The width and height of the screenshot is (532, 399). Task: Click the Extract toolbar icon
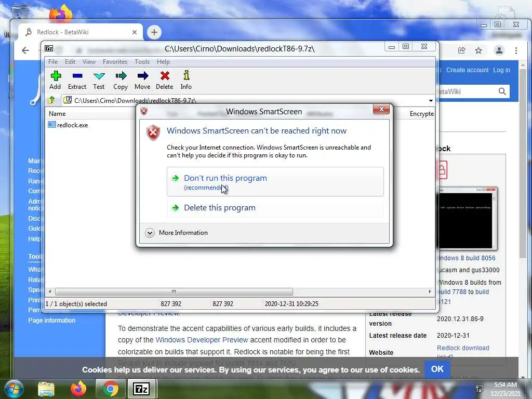point(77,80)
